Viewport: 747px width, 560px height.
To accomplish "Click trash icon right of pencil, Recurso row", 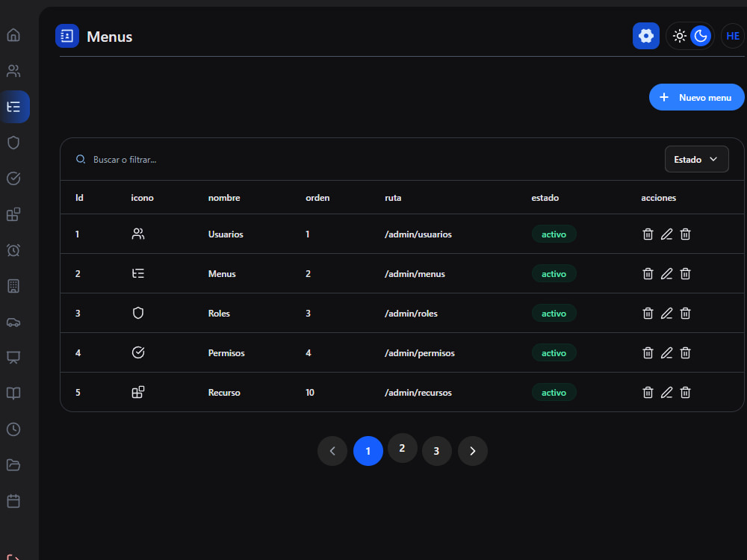I will 685,393.
